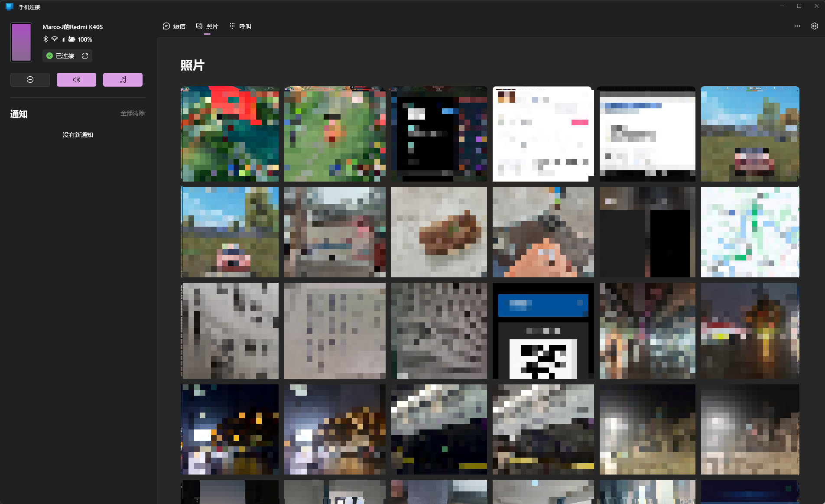825x504 pixels.
Task: Open the 呼叫 calls tab
Action: (x=240, y=26)
